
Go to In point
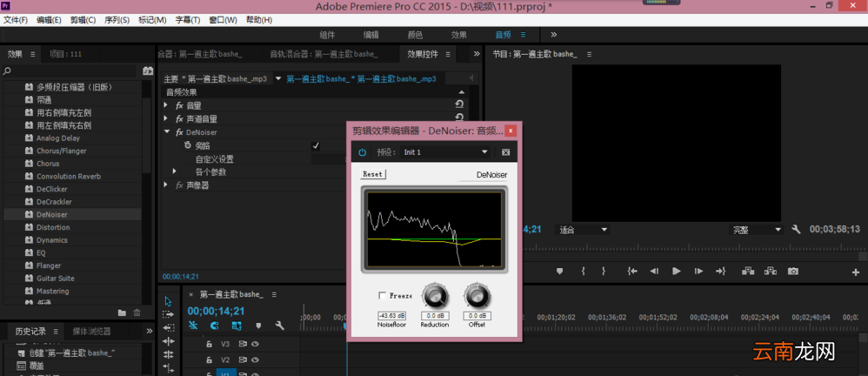click(x=632, y=272)
